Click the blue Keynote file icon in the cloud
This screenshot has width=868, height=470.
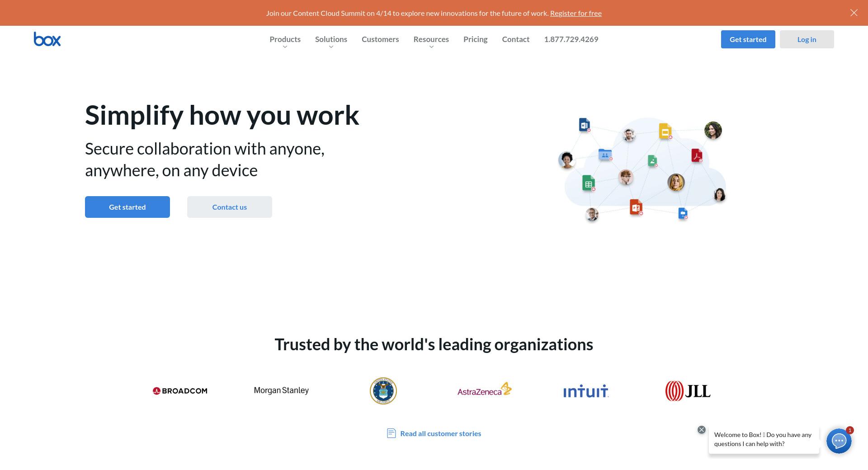point(683,213)
